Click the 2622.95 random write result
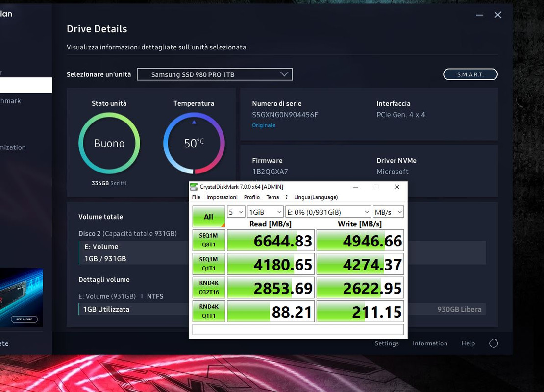The height and width of the screenshot is (392, 544). [360, 288]
